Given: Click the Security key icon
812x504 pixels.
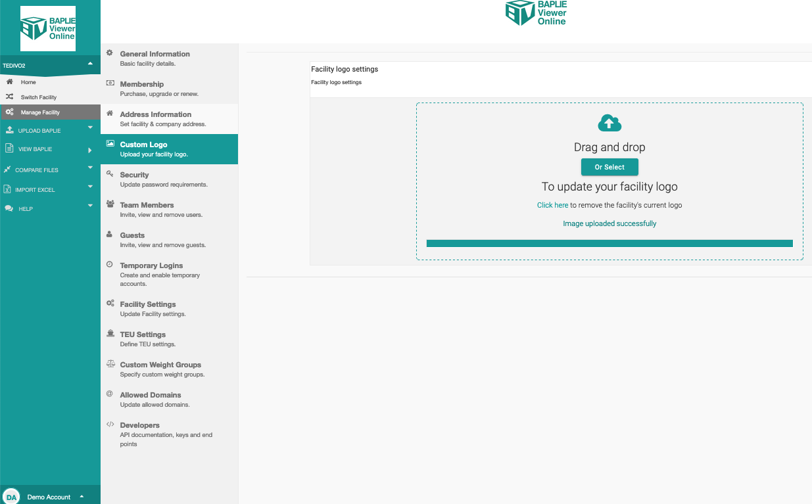Looking at the screenshot, I should (x=110, y=174).
